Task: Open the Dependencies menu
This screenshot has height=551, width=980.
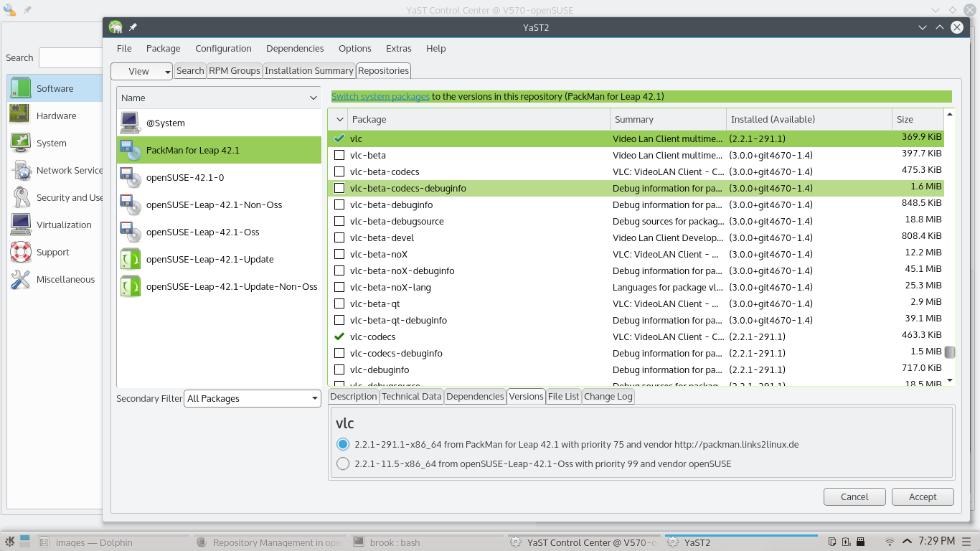Action: [x=295, y=48]
